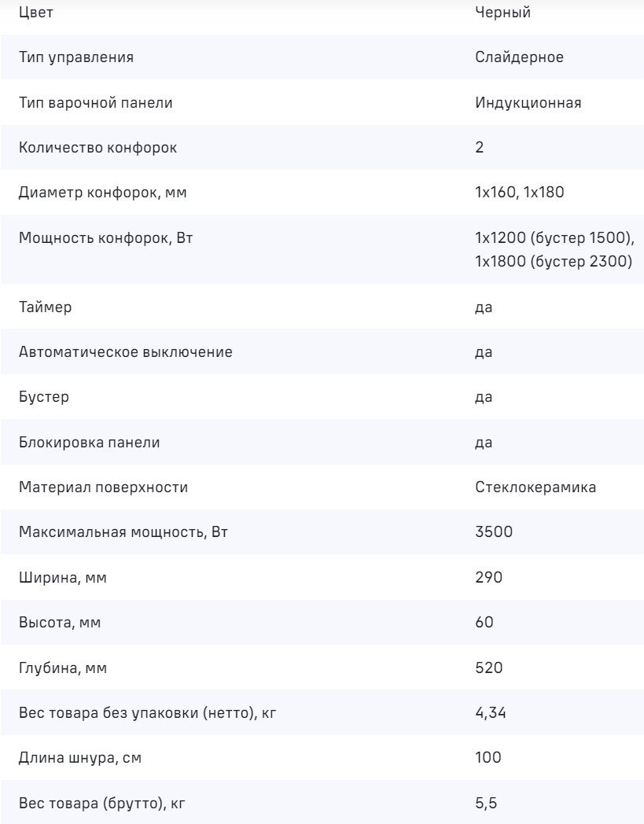Click the maximum power value "3500"

click(494, 533)
